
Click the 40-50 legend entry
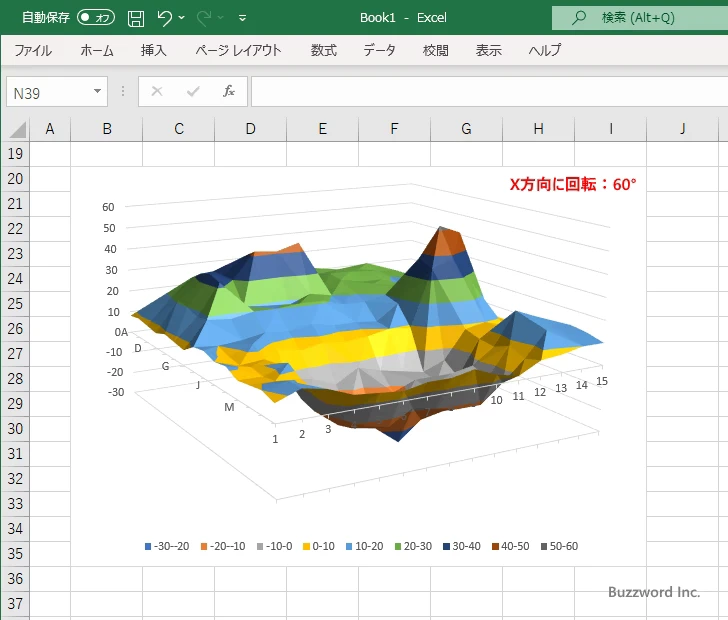coord(511,546)
